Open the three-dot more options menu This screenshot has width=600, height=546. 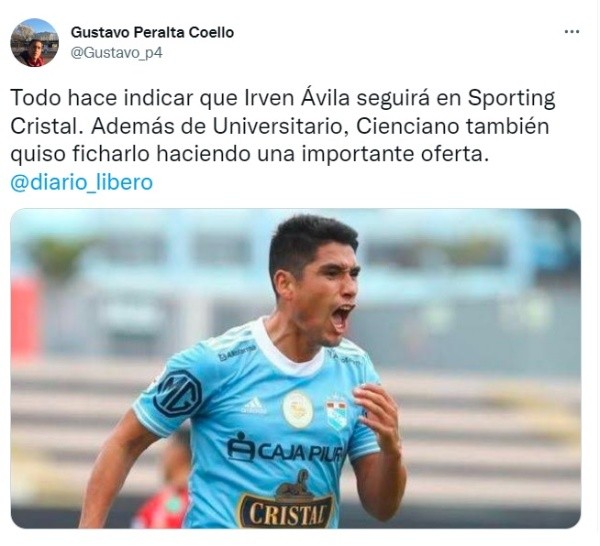tap(572, 32)
